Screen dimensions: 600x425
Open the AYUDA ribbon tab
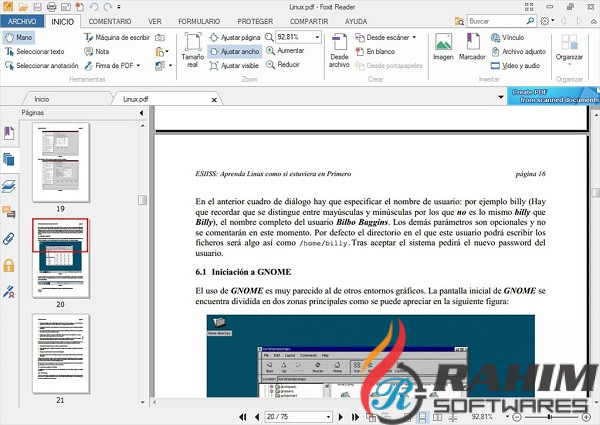pos(356,21)
